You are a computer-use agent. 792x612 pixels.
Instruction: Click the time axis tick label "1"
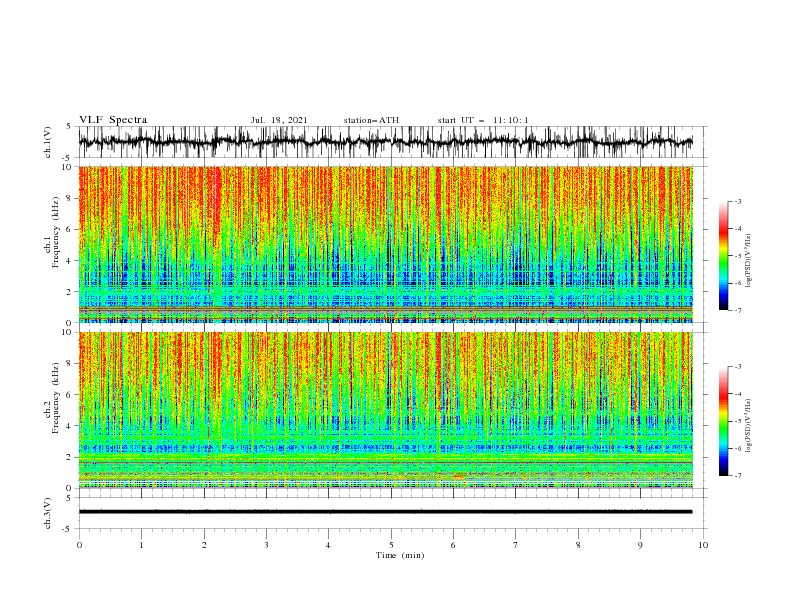141,545
